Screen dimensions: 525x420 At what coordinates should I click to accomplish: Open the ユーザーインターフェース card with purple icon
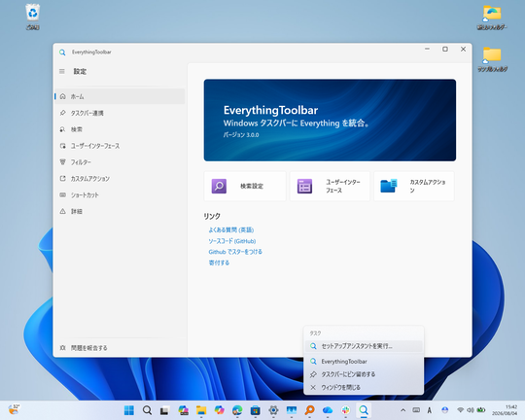tap(330, 187)
